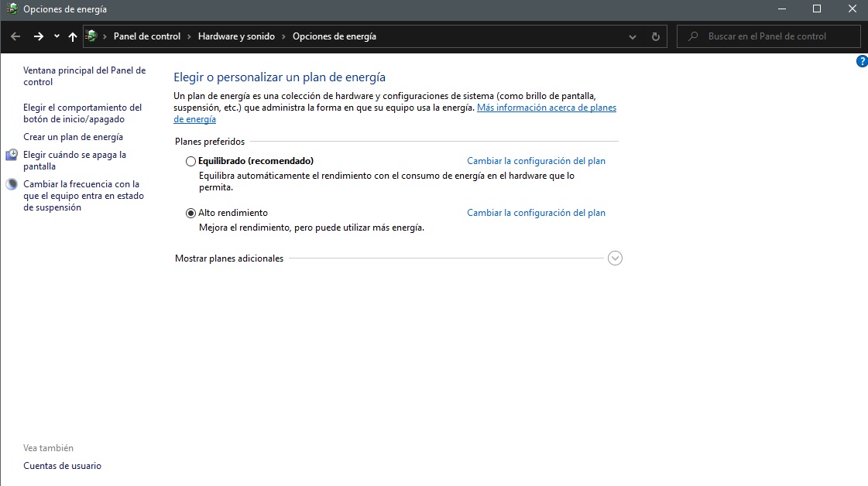Click the clock icon beside screen-off option
Viewport: 868px width, 486px height.
12,156
